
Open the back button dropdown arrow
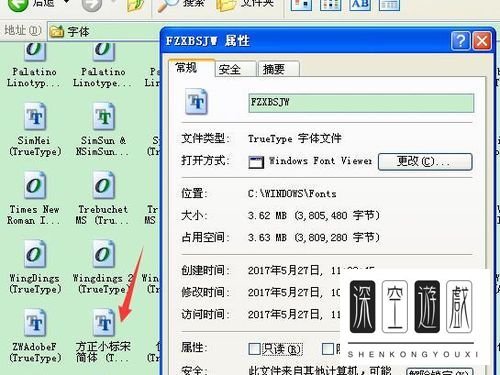pyautogui.click(x=67, y=2)
